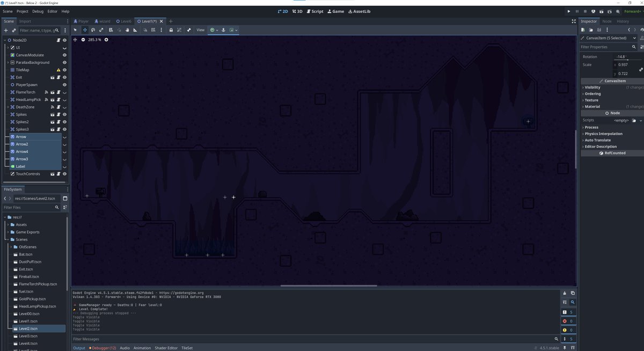Activate the Pan Mode hand tool
The width and height of the screenshot is (644, 351).
127,30
